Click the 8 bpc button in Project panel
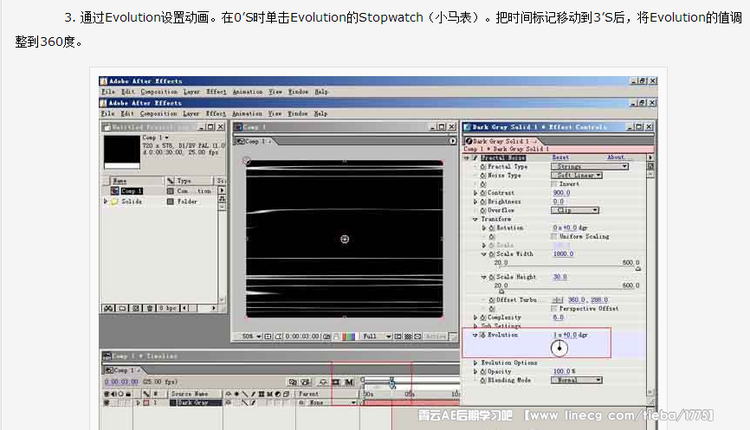 point(168,309)
